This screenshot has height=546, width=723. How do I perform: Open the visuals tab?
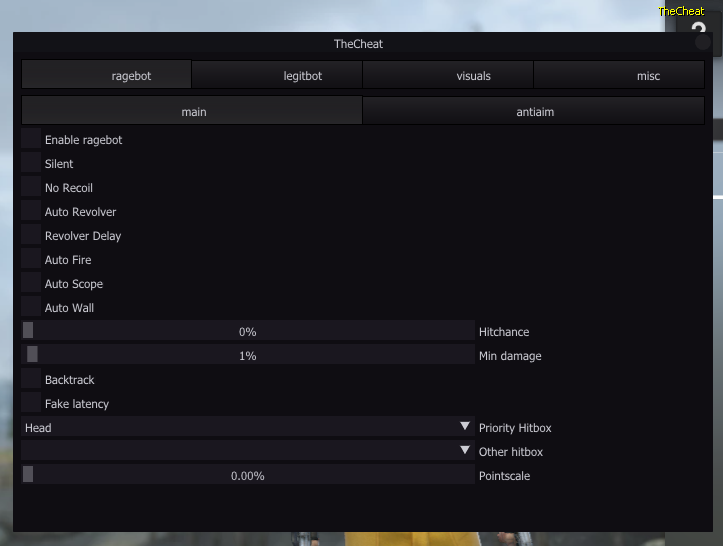(448, 75)
